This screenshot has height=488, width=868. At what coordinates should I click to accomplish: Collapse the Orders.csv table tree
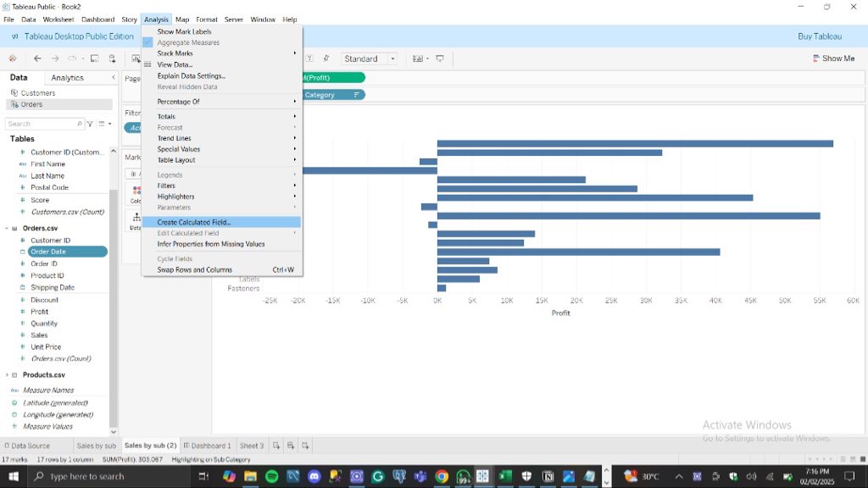[x=7, y=228]
